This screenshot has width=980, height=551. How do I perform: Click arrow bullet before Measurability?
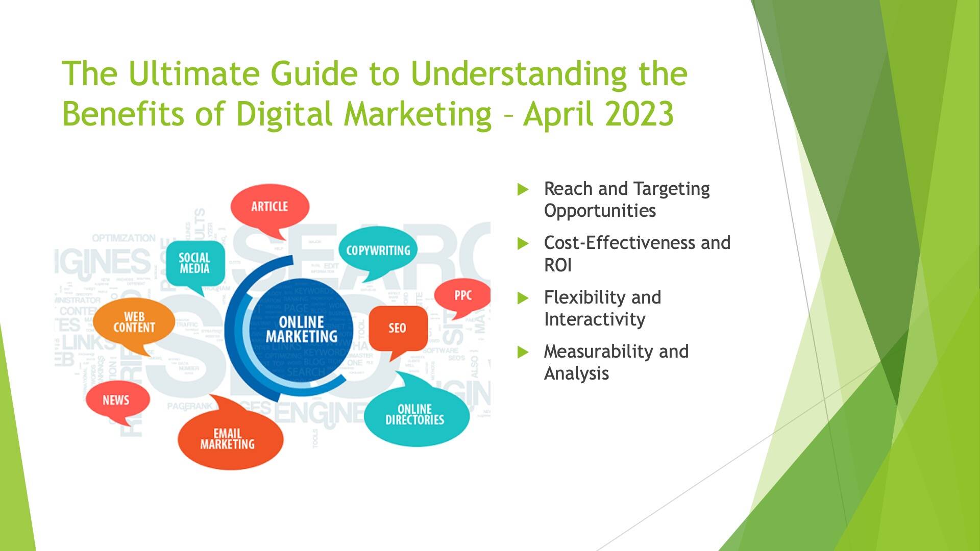click(x=523, y=352)
